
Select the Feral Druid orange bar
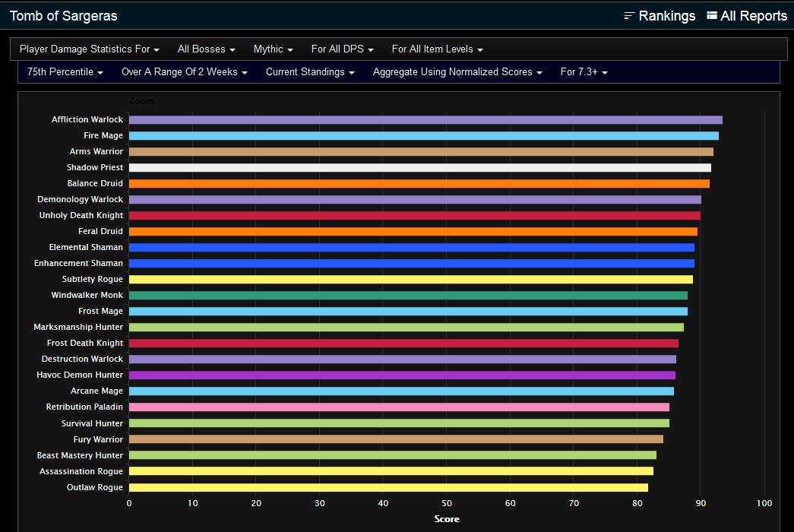413,232
